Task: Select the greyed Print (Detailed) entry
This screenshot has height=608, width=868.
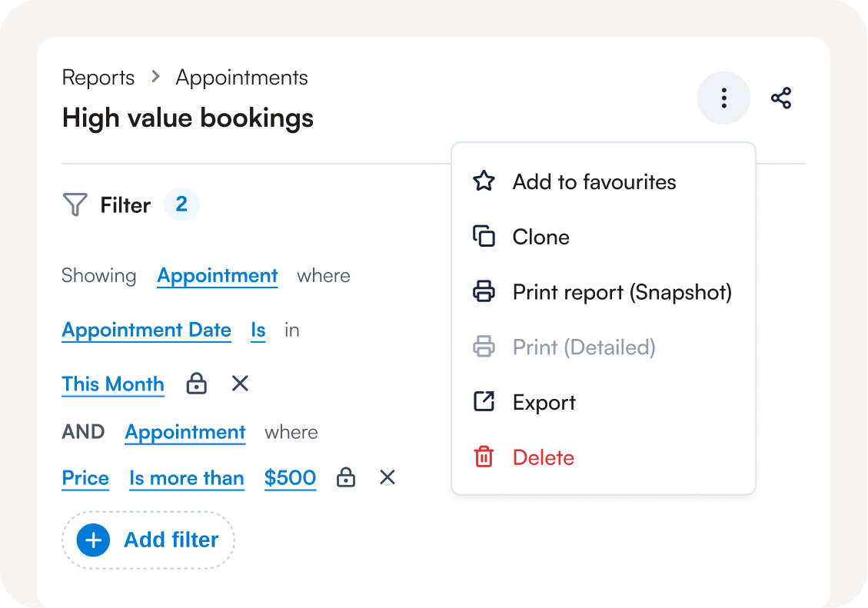Action: (x=604, y=347)
